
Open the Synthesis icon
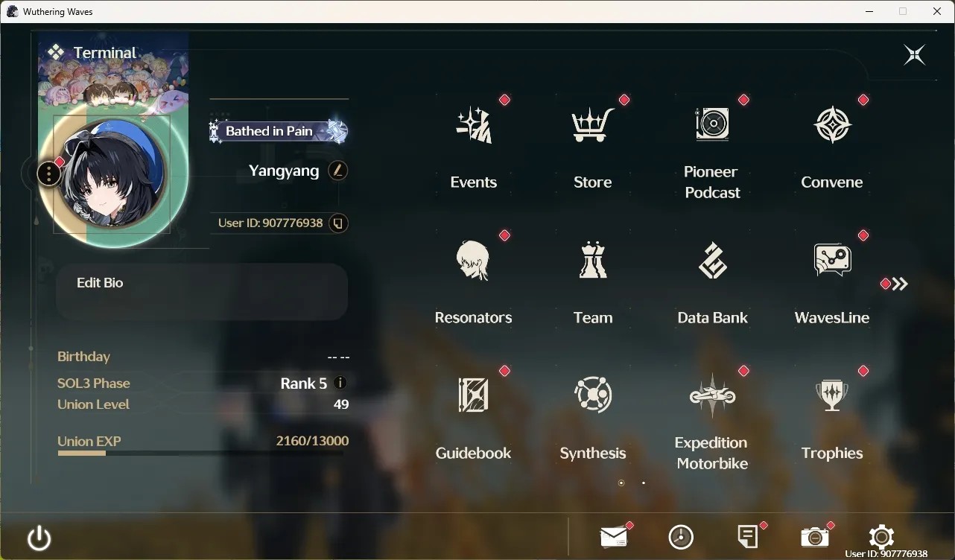tap(593, 395)
